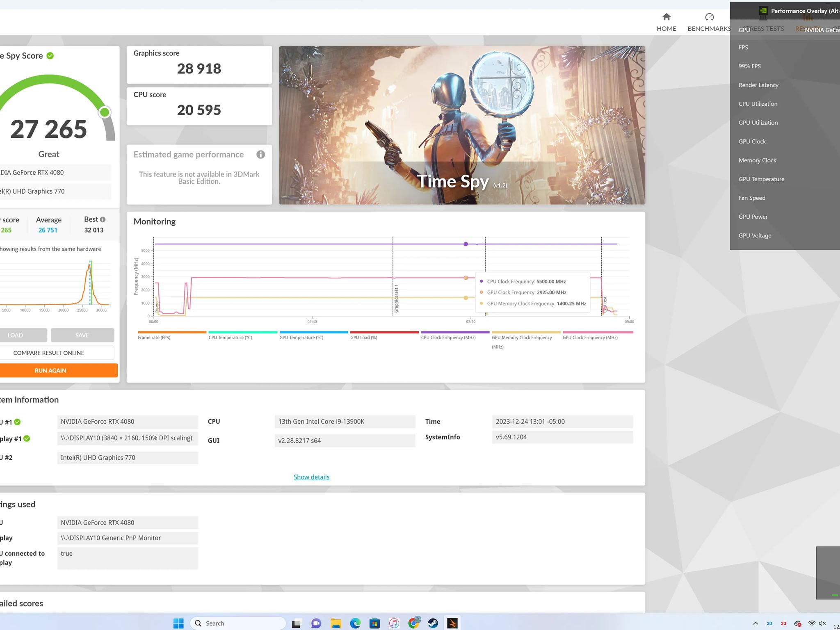Click the score gauge green indicator dot

coord(105,112)
